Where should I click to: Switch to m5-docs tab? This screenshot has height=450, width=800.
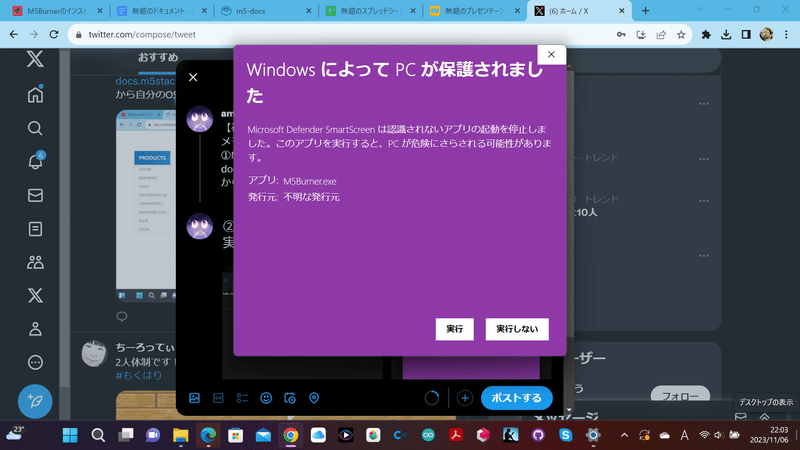click(265, 11)
